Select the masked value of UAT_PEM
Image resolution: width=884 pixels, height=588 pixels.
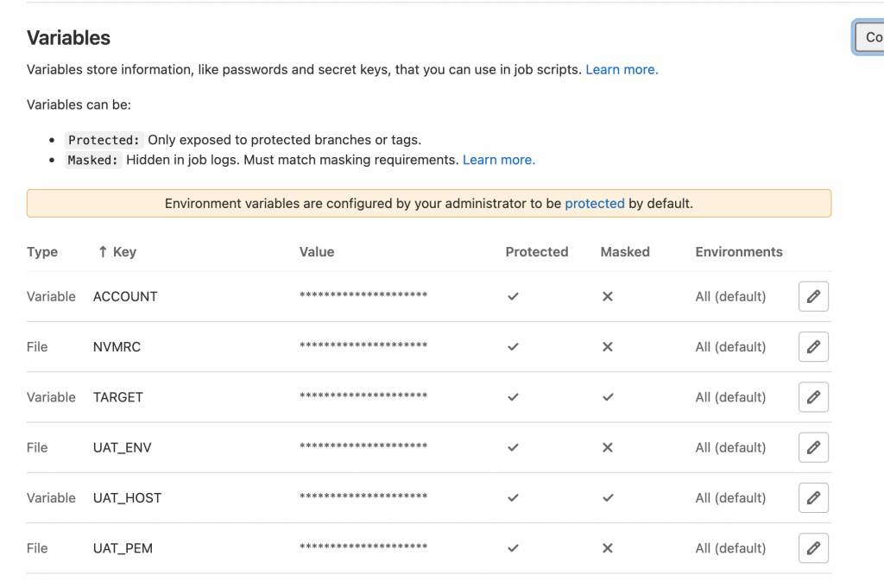click(363, 548)
